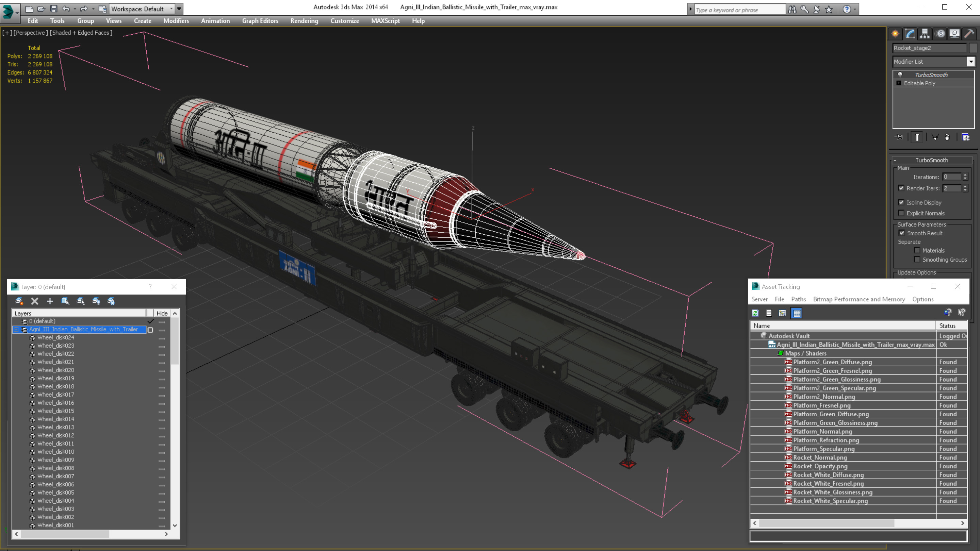Open the Motion command panel tab
This screenshot has width=980, height=551.
[x=940, y=34]
